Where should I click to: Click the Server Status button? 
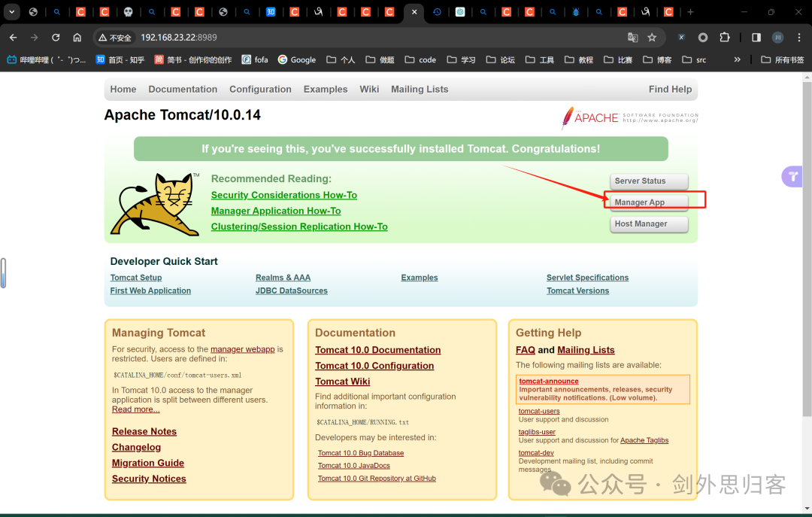(x=649, y=181)
